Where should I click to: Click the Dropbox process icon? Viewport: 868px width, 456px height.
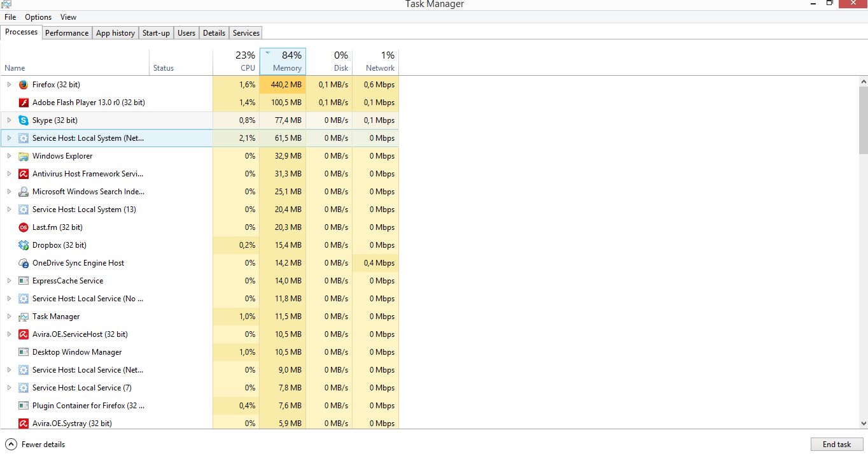(x=24, y=245)
